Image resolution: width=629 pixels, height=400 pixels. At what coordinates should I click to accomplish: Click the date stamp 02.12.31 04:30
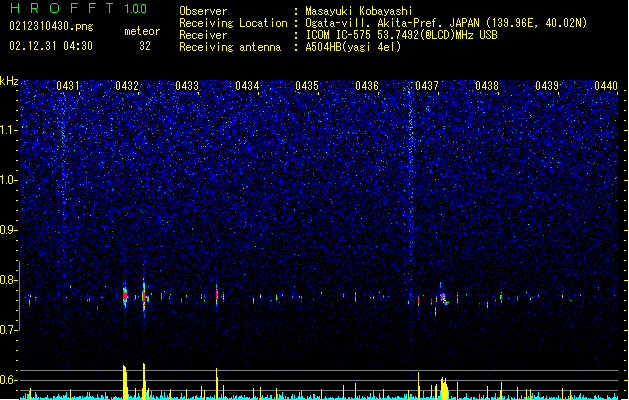(51, 46)
